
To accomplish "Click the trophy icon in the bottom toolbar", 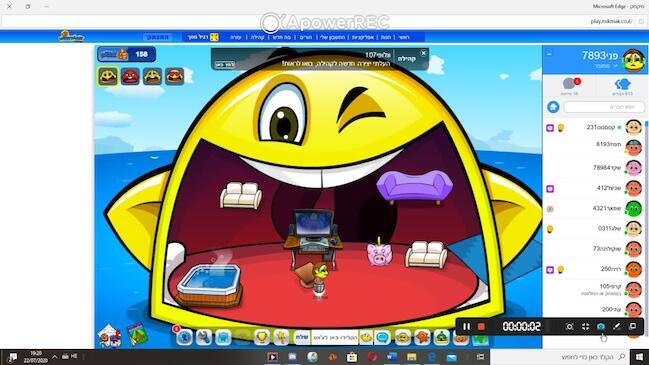I will coord(262,338).
